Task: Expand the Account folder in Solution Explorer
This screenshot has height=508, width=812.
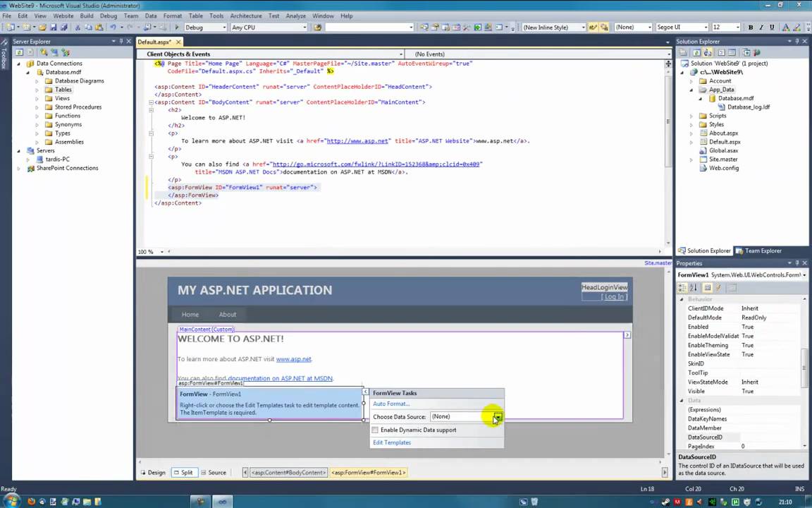Action: (691, 81)
